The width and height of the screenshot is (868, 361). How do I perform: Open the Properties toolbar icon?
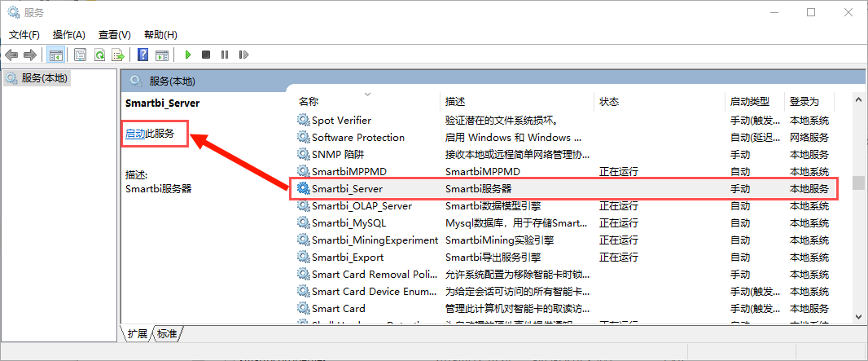click(81, 55)
